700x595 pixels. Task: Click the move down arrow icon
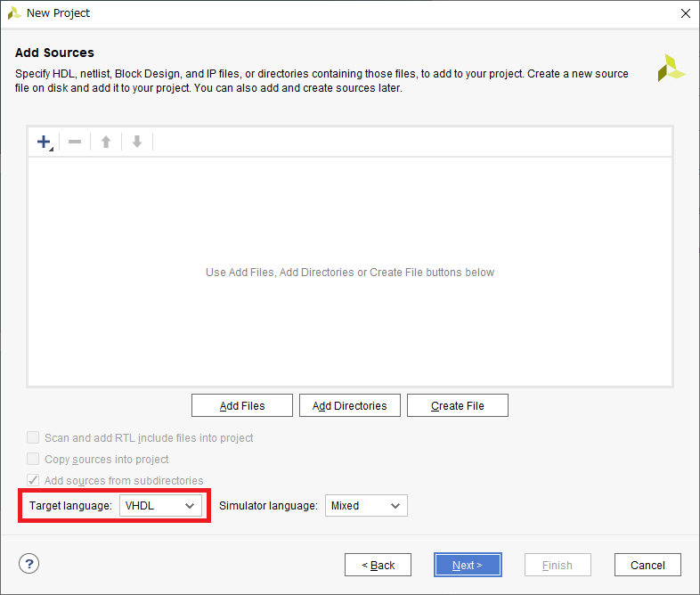137,142
